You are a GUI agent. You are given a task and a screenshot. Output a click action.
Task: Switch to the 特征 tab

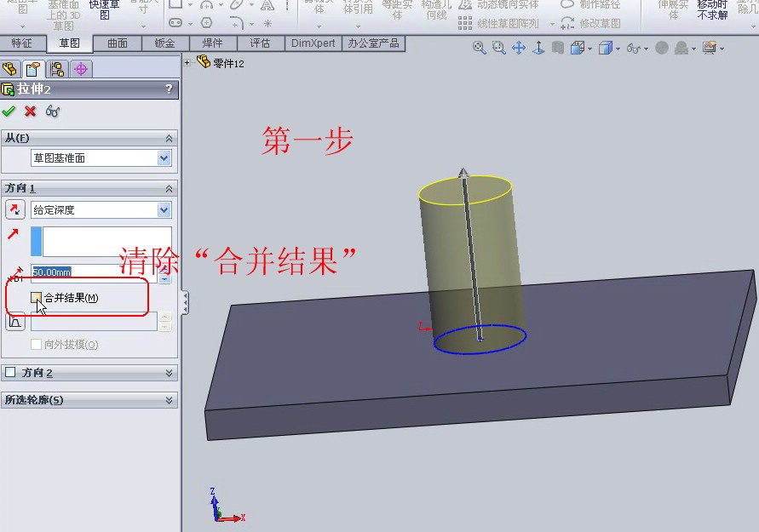tap(22, 43)
